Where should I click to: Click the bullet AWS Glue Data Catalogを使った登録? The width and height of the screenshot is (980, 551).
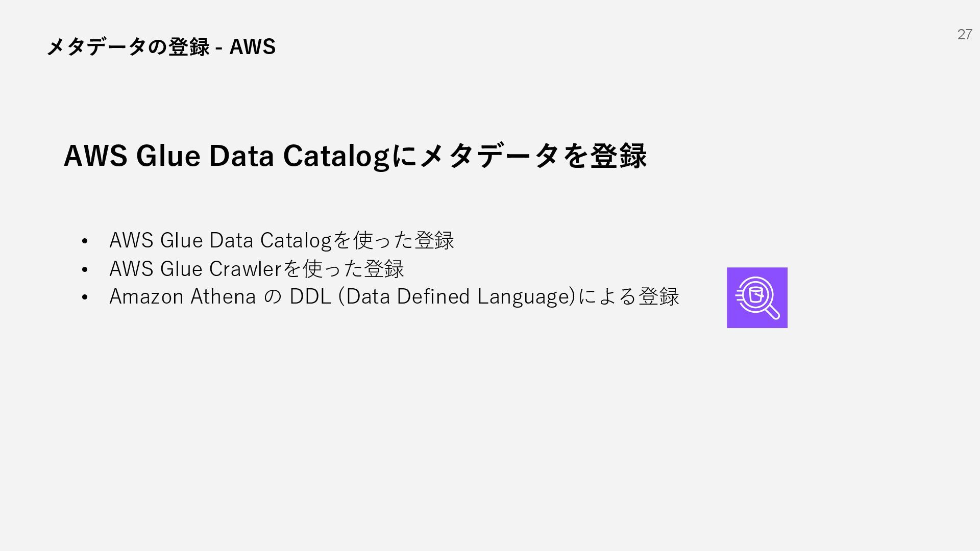click(281, 240)
